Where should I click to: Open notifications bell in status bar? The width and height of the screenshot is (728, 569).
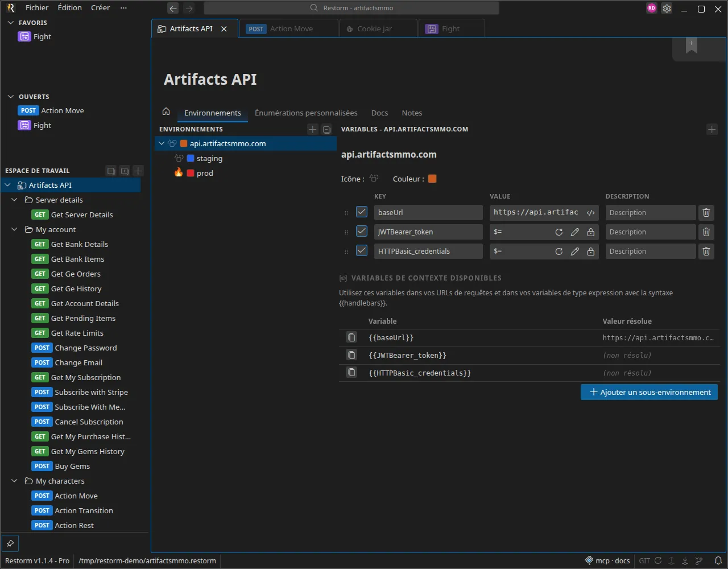[x=718, y=561]
